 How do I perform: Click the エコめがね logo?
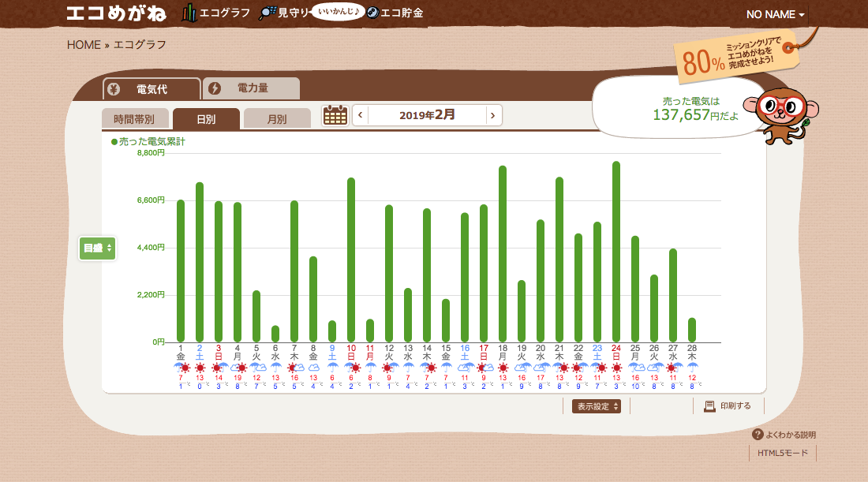pyautogui.click(x=117, y=13)
